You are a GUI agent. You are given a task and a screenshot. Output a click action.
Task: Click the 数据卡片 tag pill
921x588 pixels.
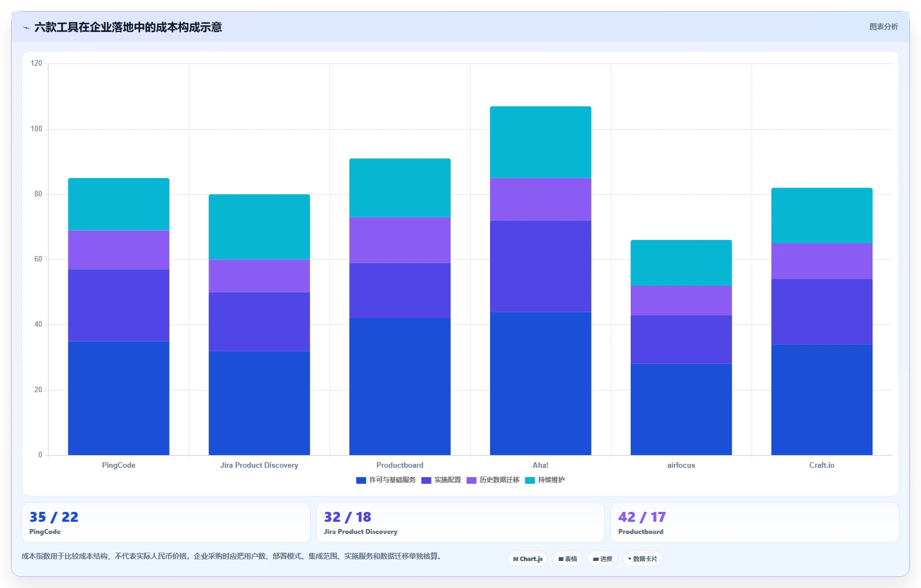pos(642,559)
